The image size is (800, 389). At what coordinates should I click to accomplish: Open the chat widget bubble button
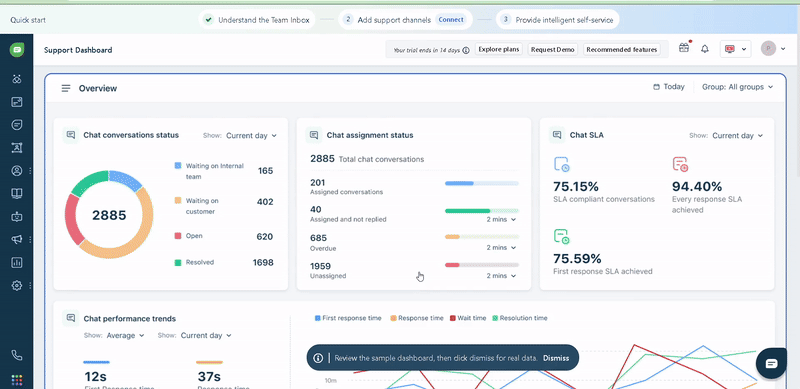(x=771, y=363)
